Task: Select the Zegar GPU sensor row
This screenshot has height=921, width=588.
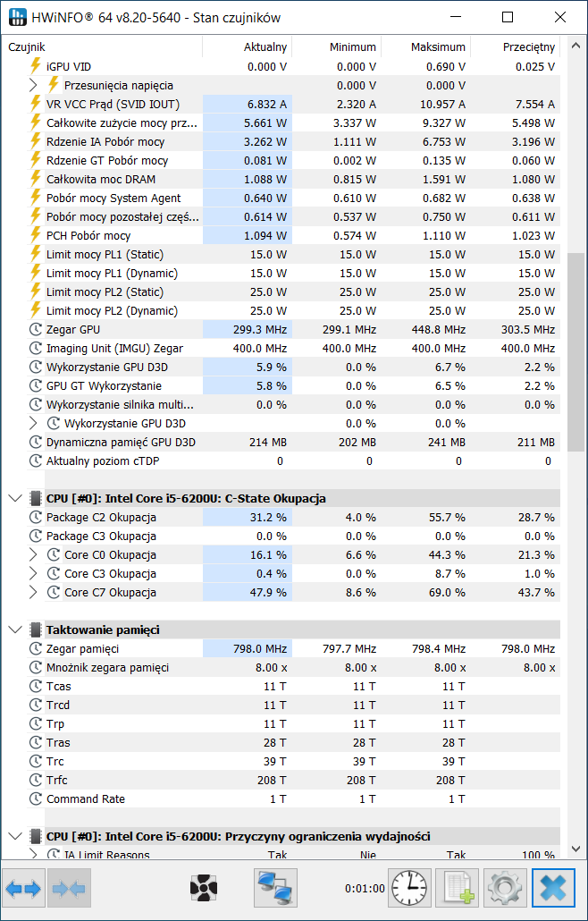Action: pyautogui.click(x=293, y=330)
